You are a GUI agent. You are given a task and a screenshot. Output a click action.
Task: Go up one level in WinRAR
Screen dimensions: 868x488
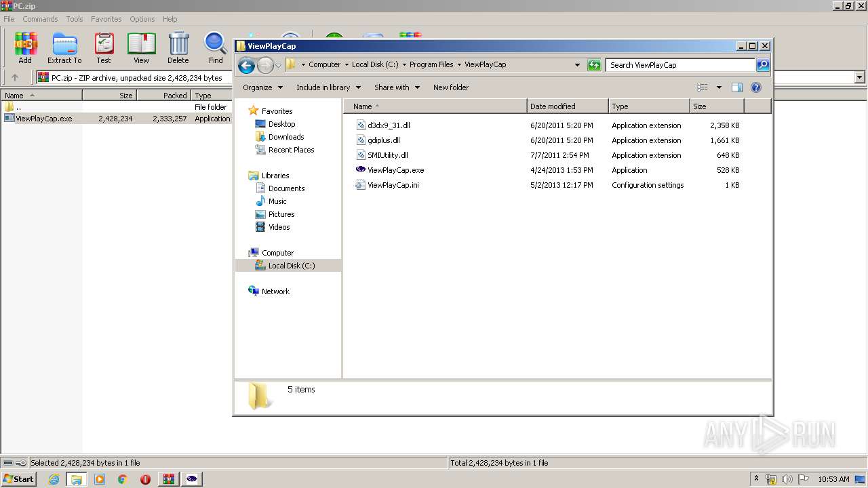click(15, 77)
